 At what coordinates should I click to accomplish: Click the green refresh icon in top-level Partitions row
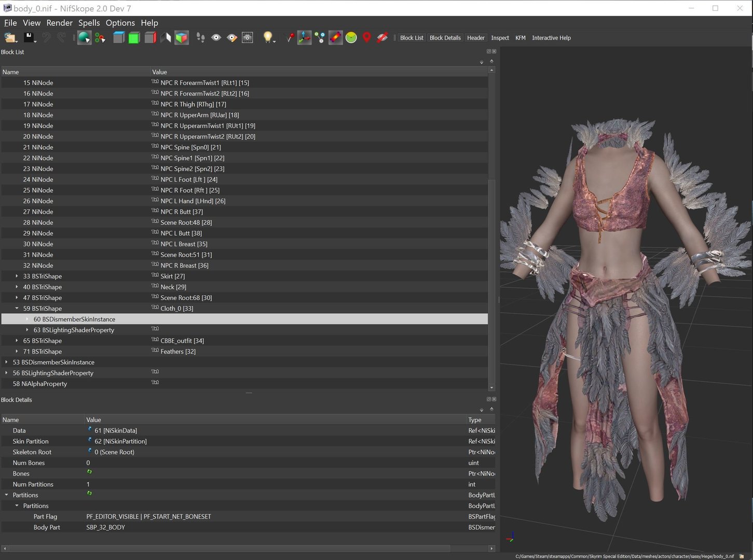point(89,494)
